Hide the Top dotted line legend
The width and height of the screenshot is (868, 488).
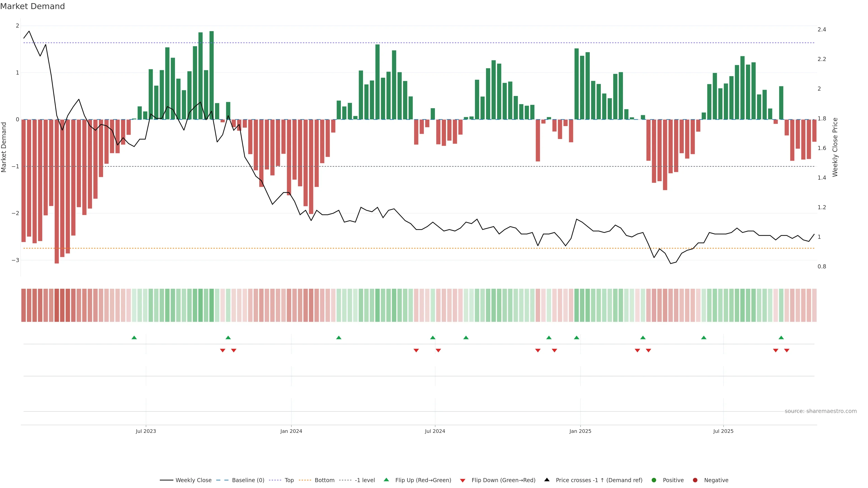(289, 480)
